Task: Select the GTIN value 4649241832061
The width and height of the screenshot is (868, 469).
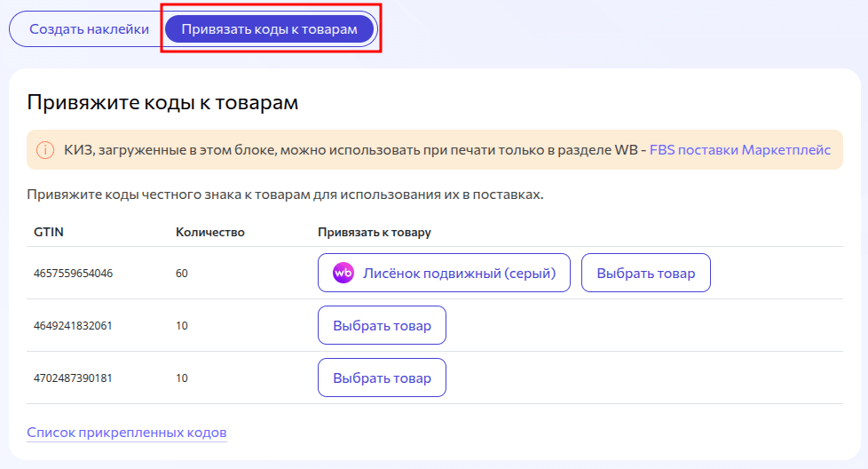Action: [x=73, y=326]
